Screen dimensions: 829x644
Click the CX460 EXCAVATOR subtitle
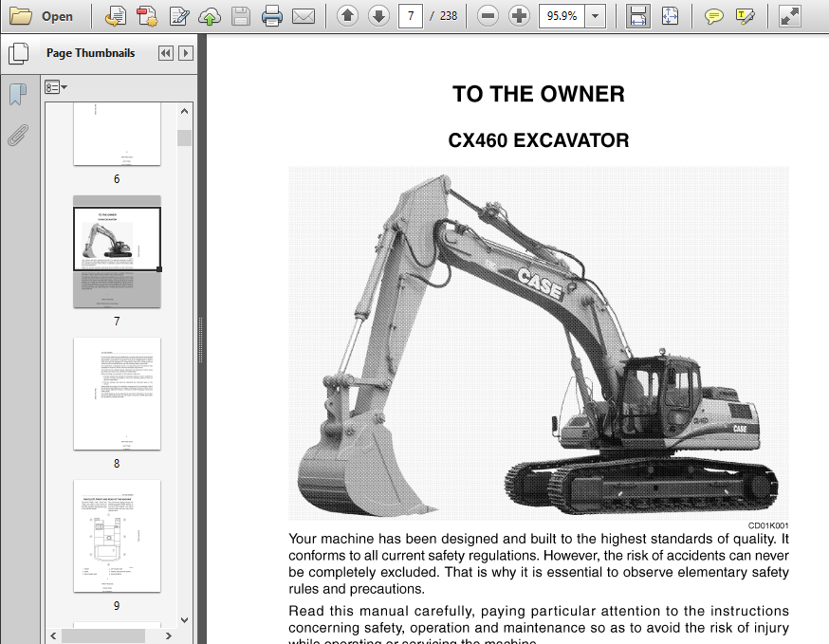538,140
